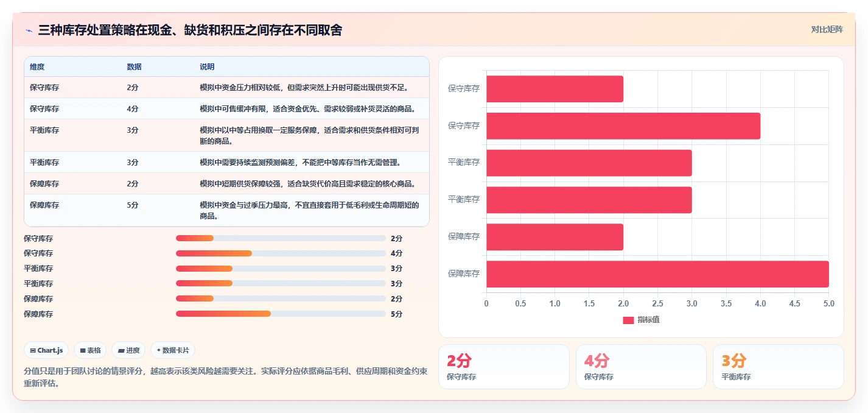
Task: Click the Chart.js tag pill
Action: point(46,350)
